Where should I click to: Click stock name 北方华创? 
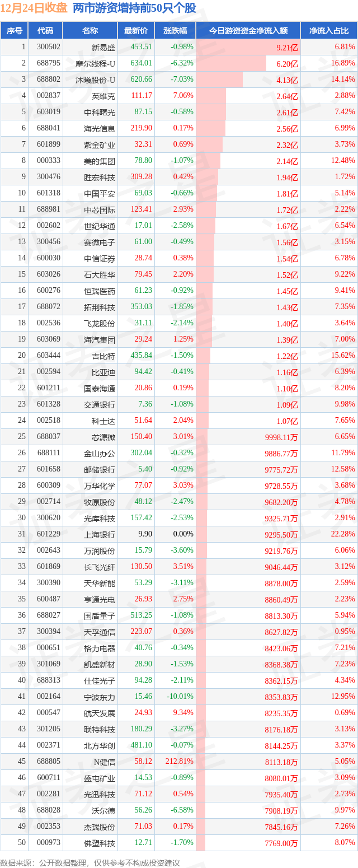click(x=100, y=745)
